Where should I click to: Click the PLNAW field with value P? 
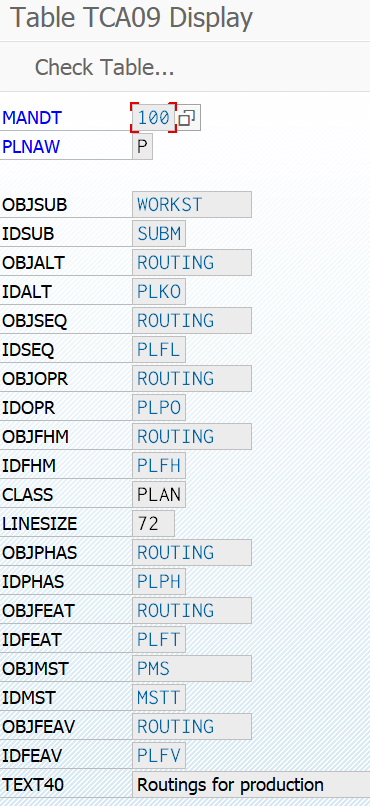coord(142,147)
